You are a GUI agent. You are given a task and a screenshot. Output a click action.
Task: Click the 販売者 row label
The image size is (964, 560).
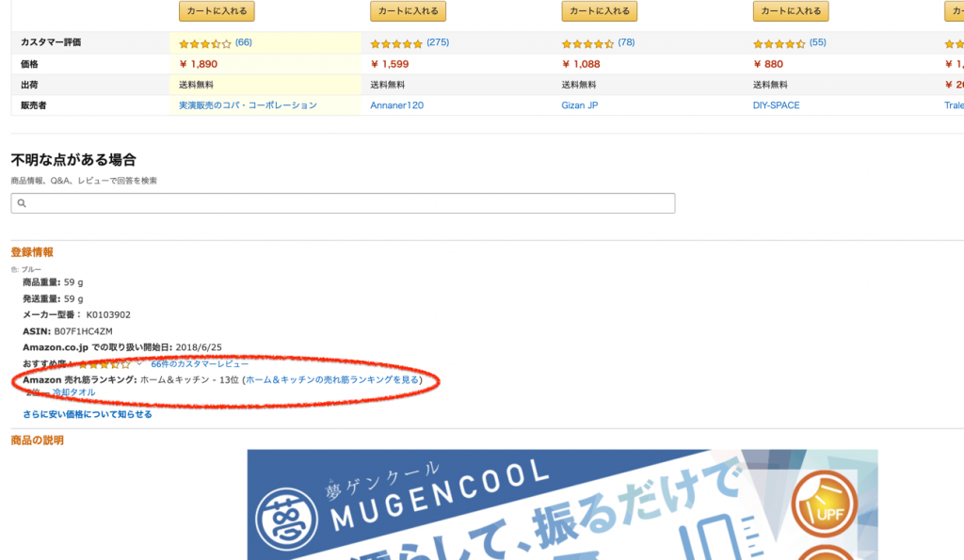click(x=33, y=105)
